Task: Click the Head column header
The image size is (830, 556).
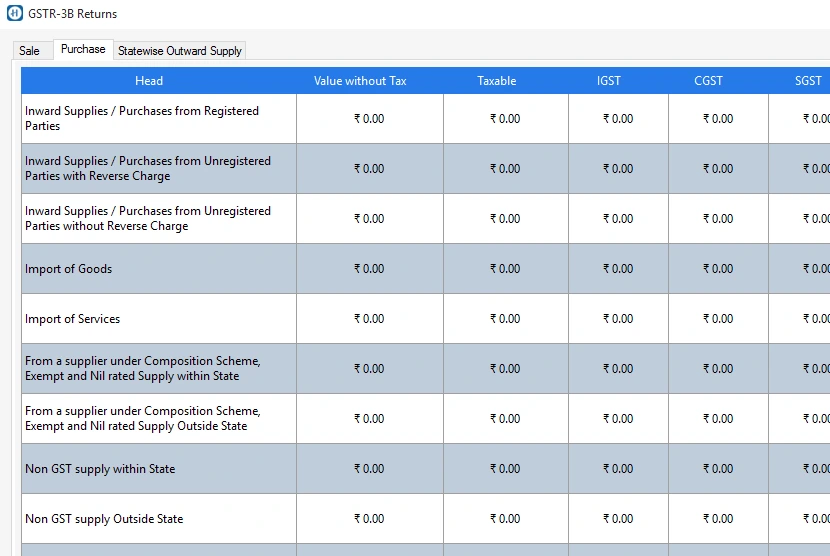Action: tap(149, 81)
